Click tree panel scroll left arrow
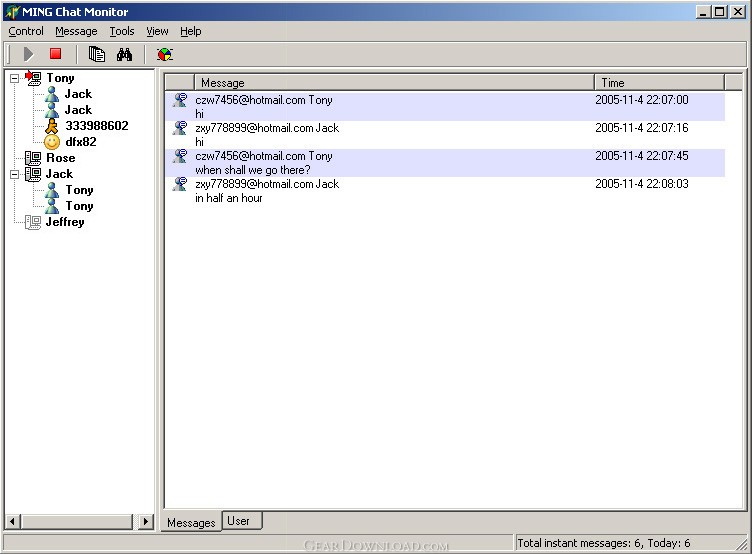Viewport: 752px width, 554px height. point(12,521)
